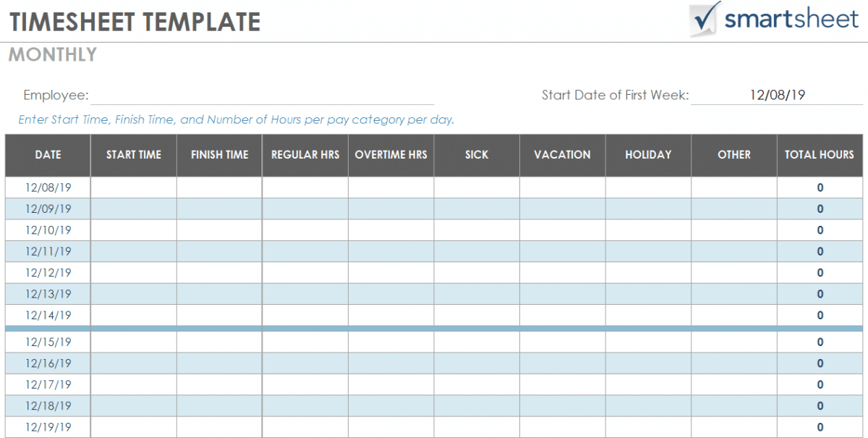868x438 pixels.
Task: Select the Vacation cell for 12/17/19
Action: click(x=562, y=384)
